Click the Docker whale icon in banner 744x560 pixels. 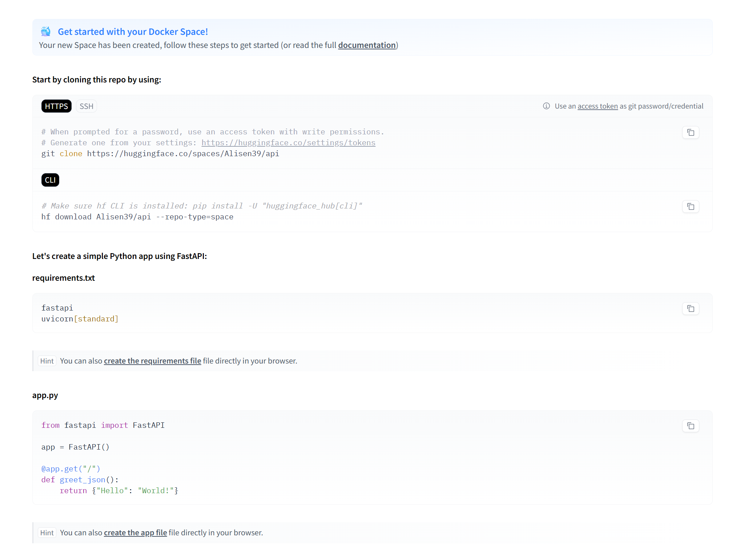click(x=46, y=32)
